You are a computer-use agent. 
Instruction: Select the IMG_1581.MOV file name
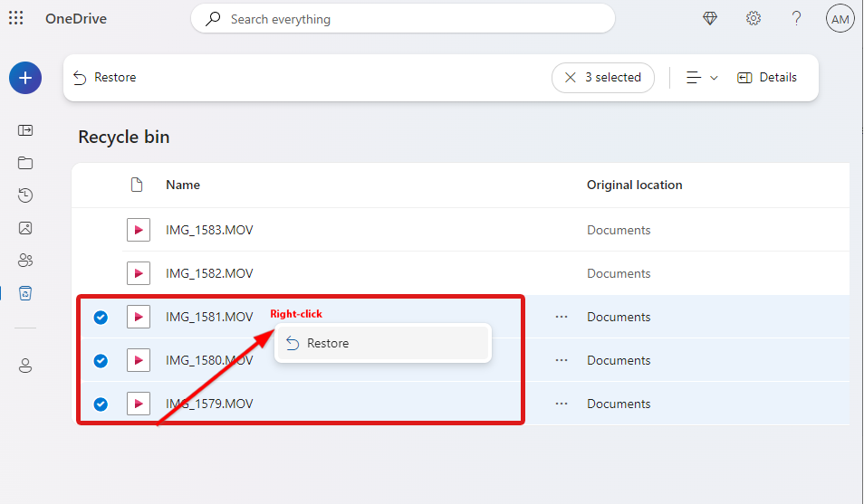(x=209, y=318)
